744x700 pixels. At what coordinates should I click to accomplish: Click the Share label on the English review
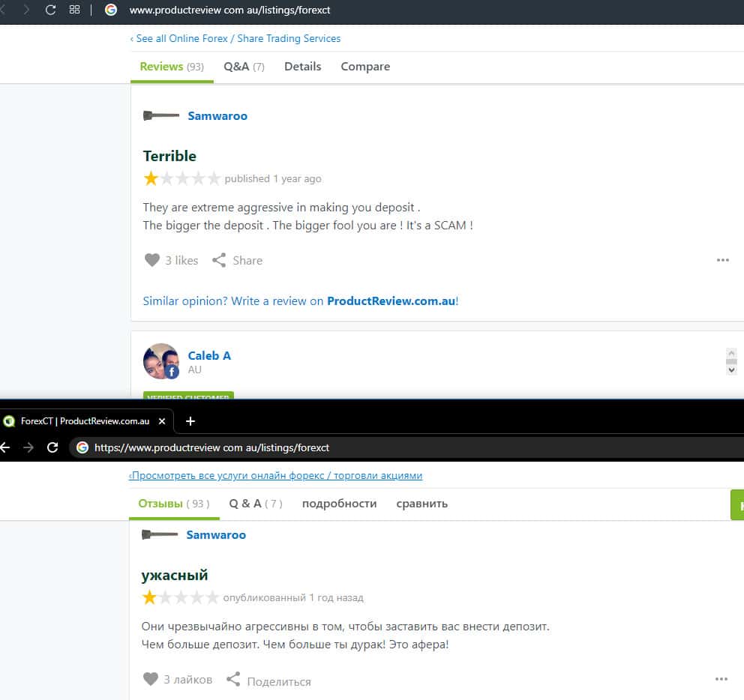coord(247,260)
